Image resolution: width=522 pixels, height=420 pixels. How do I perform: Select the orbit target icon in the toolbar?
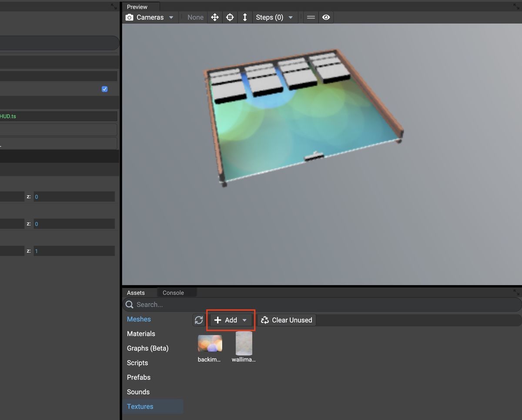pos(230,17)
